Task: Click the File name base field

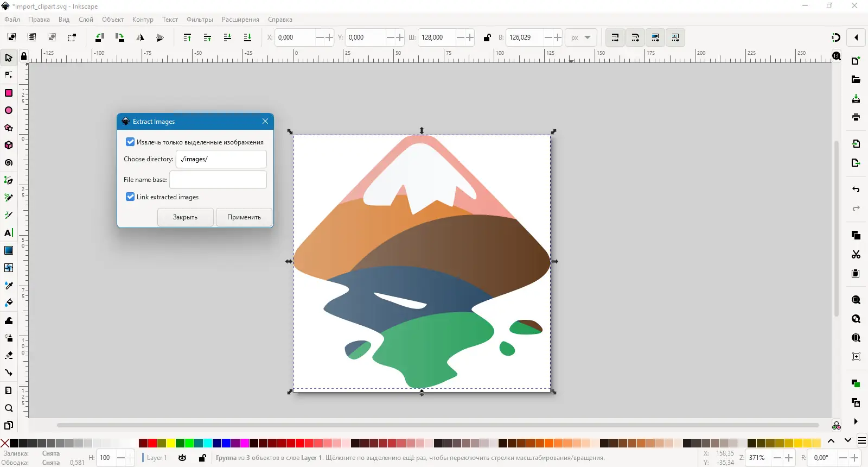Action: click(x=218, y=180)
